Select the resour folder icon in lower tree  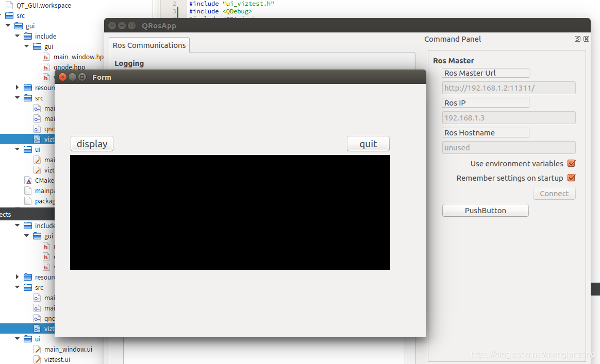pyautogui.click(x=28, y=277)
